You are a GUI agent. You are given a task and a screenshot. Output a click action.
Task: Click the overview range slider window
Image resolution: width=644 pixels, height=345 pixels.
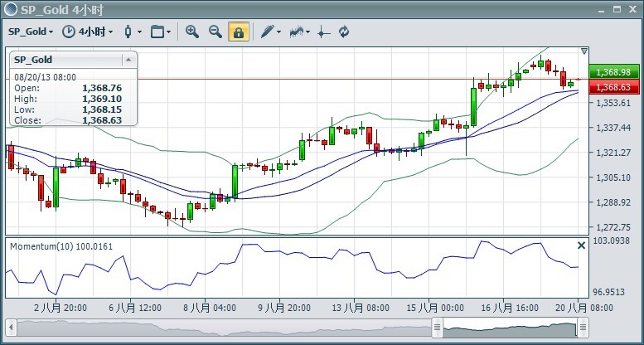click(510, 328)
